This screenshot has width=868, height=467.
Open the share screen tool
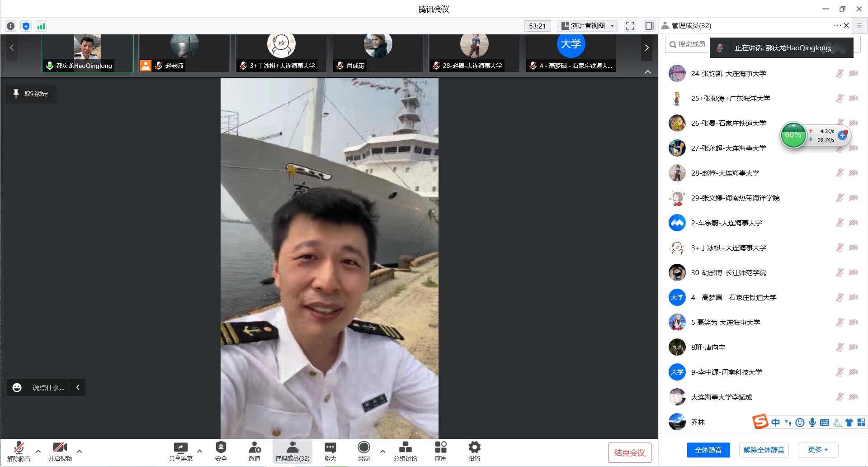click(x=180, y=452)
